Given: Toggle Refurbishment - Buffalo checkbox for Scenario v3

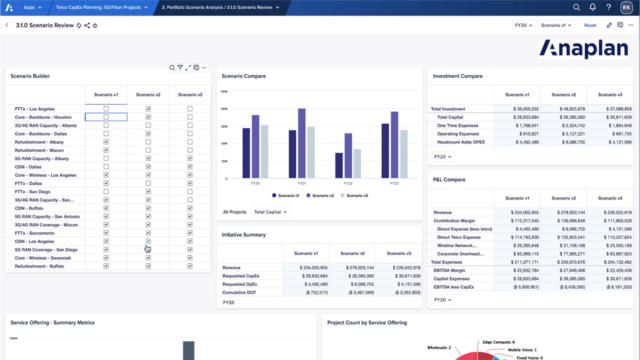Looking at the screenshot, I should tap(190, 266).
